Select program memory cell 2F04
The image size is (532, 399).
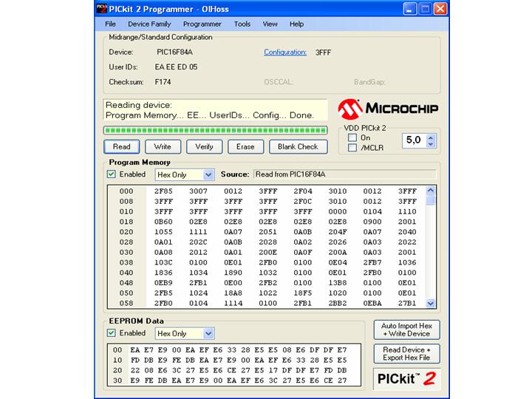(303, 191)
